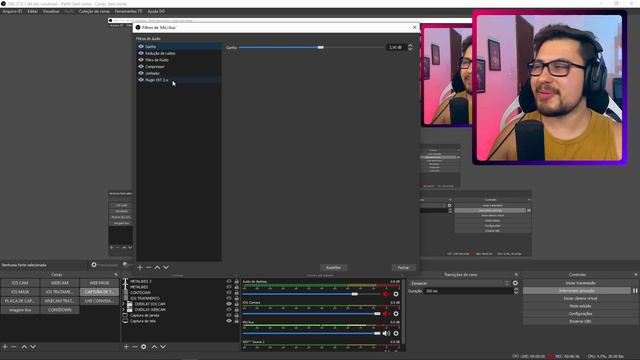Open the Editar menu
The width and height of the screenshot is (640, 360).
coord(33,11)
